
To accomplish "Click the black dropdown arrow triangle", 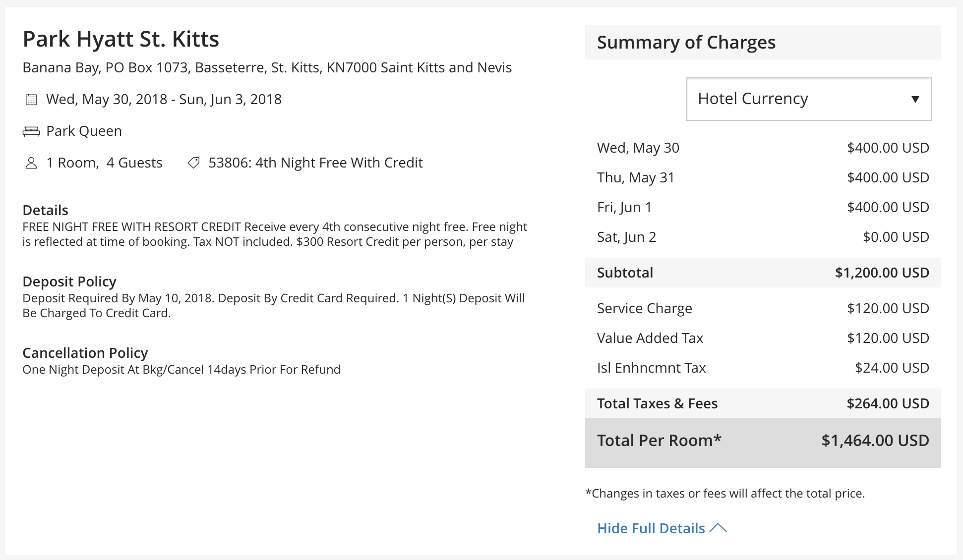I will click(915, 99).
